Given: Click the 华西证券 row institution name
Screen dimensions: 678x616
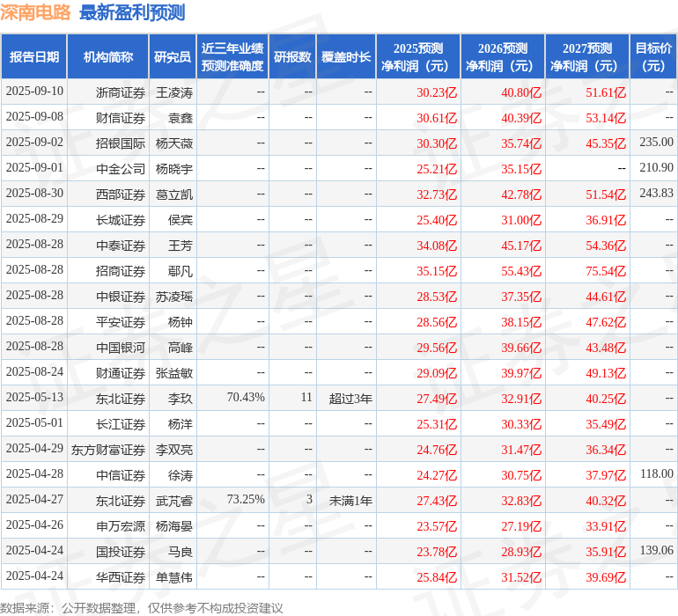Looking at the screenshot, I should point(121,576).
